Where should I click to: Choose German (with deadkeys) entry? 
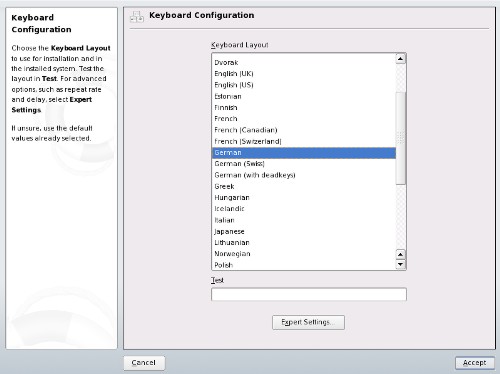[x=304, y=175]
